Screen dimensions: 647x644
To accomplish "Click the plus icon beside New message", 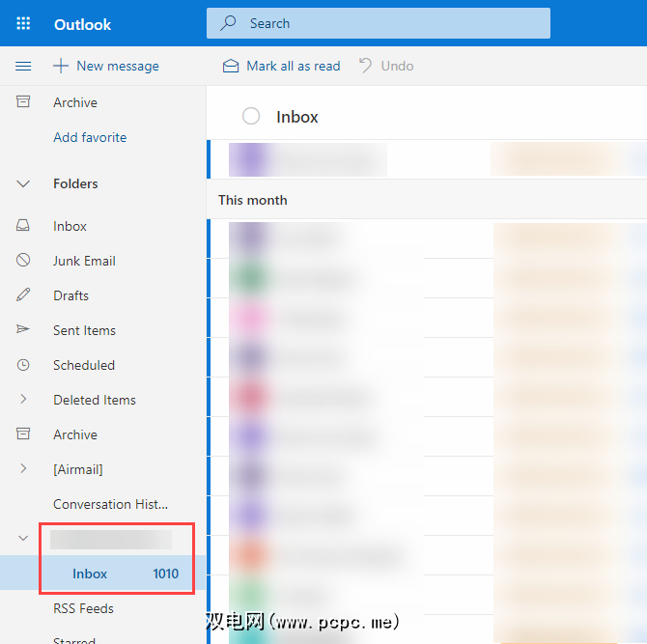I will pyautogui.click(x=61, y=66).
